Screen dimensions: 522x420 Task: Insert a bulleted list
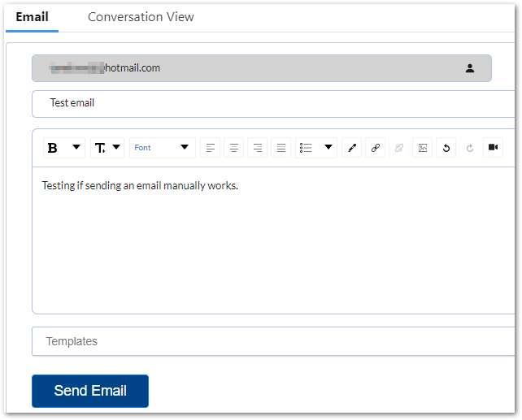click(x=306, y=148)
